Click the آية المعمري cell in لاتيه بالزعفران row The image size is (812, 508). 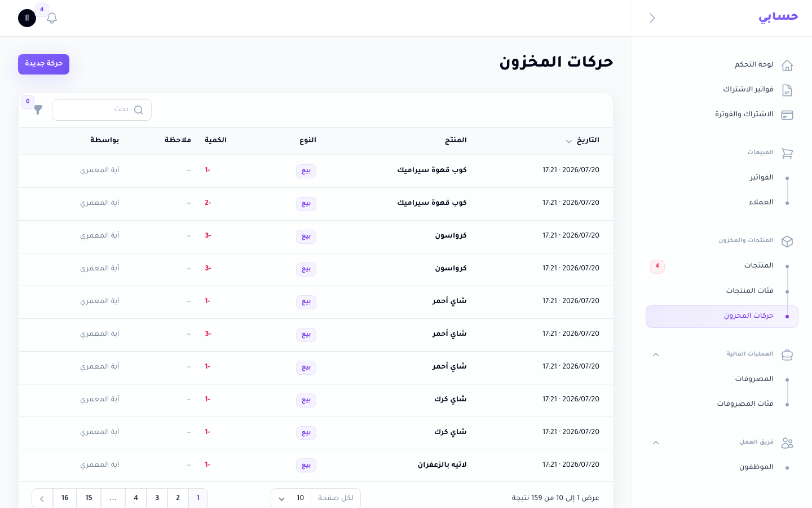point(99,465)
